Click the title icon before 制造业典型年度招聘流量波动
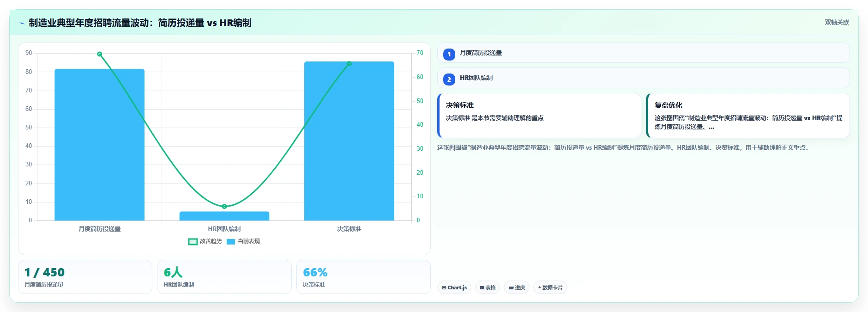 [x=22, y=23]
